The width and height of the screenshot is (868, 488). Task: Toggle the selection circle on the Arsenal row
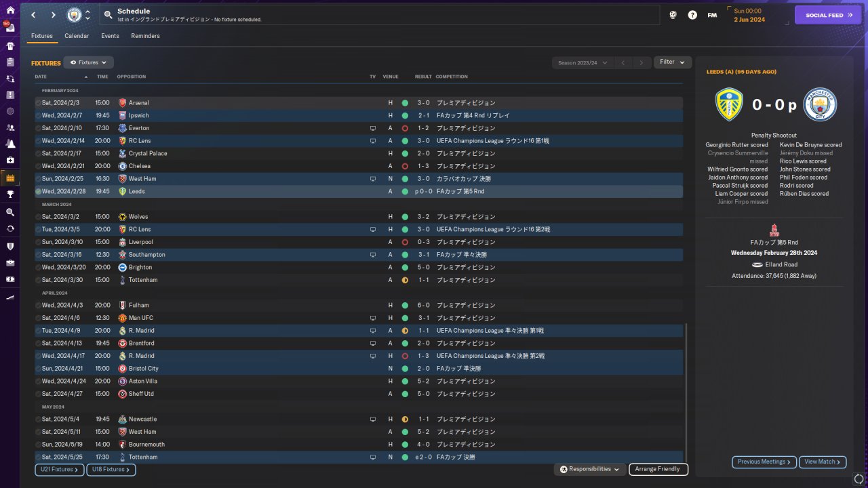click(x=39, y=103)
